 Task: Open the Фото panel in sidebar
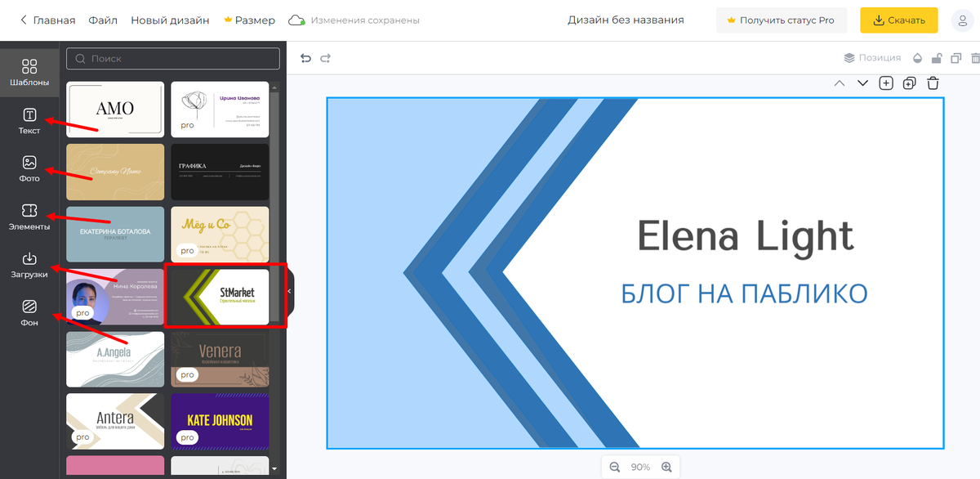click(x=29, y=168)
